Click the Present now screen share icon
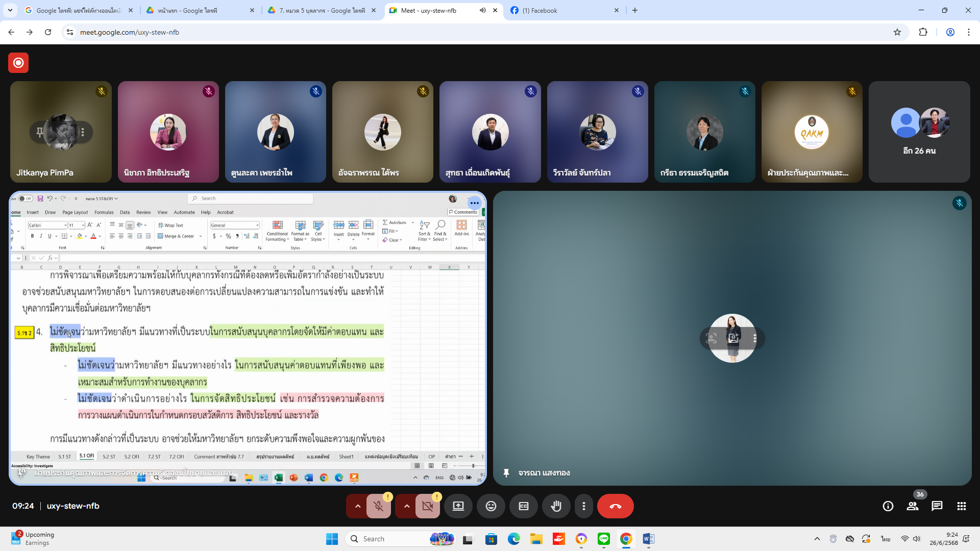The height and width of the screenshot is (551, 980). pyautogui.click(x=458, y=506)
